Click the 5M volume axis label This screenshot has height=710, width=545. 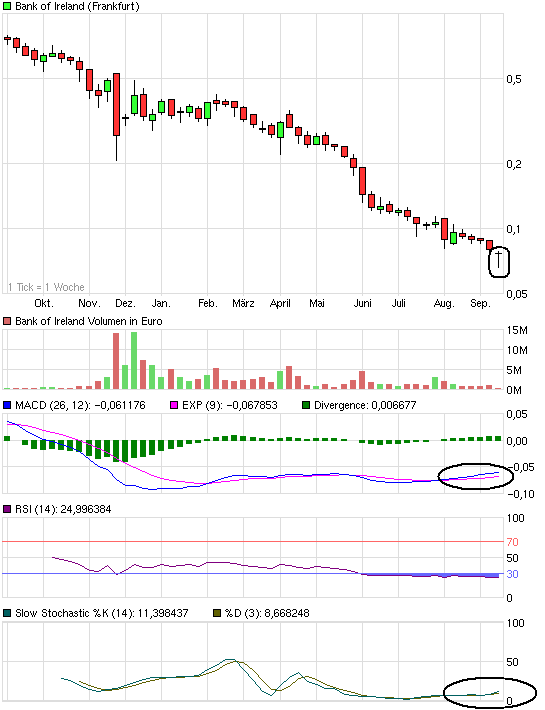514,370
